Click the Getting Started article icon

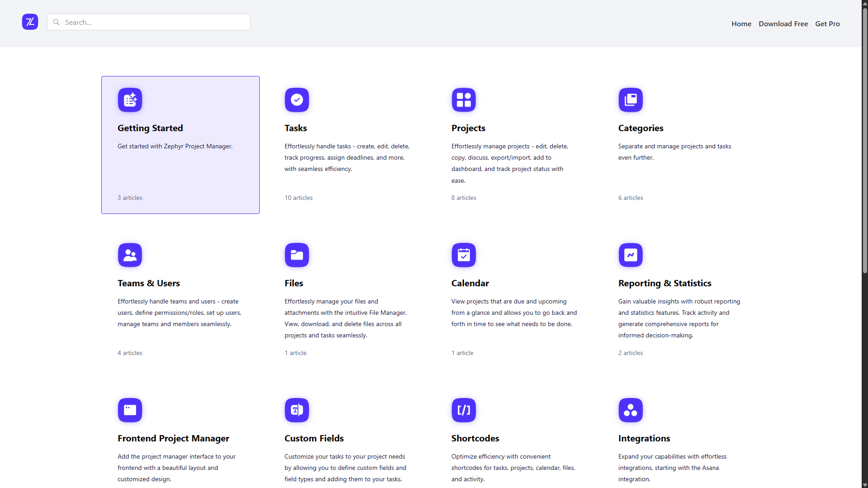click(130, 100)
